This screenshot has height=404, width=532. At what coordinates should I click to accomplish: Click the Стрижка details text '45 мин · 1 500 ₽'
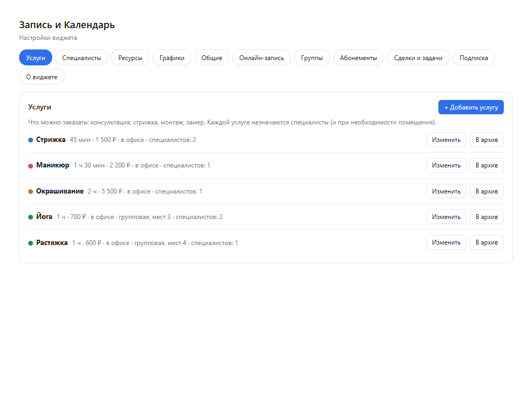click(x=93, y=140)
